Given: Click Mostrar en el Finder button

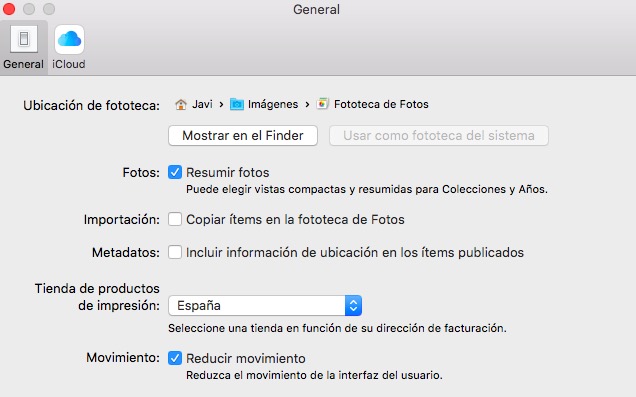Looking at the screenshot, I should coord(243,135).
